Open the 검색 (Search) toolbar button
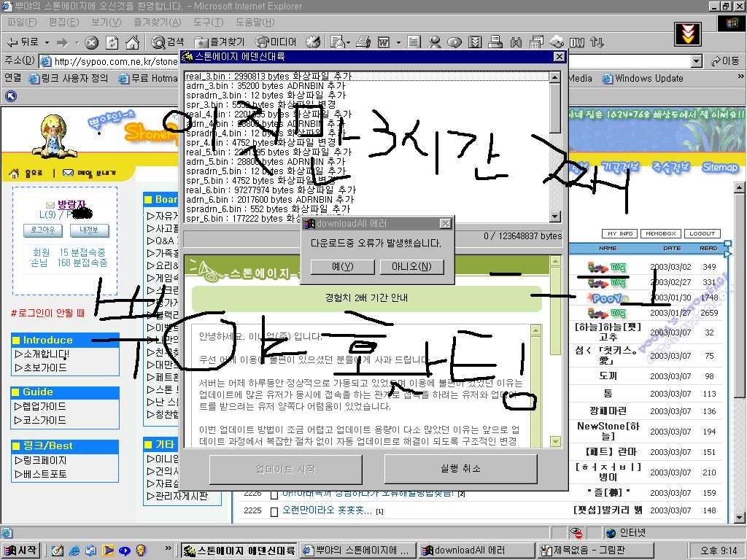Screen dimensions: 747x560 point(166,42)
